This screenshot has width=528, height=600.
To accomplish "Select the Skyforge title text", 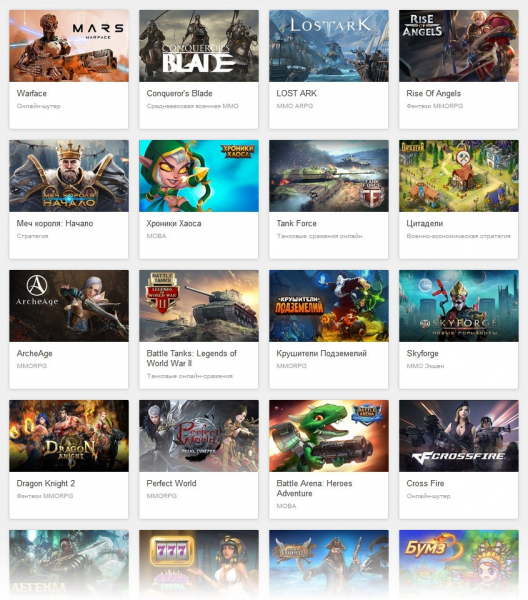I will click(x=422, y=354).
